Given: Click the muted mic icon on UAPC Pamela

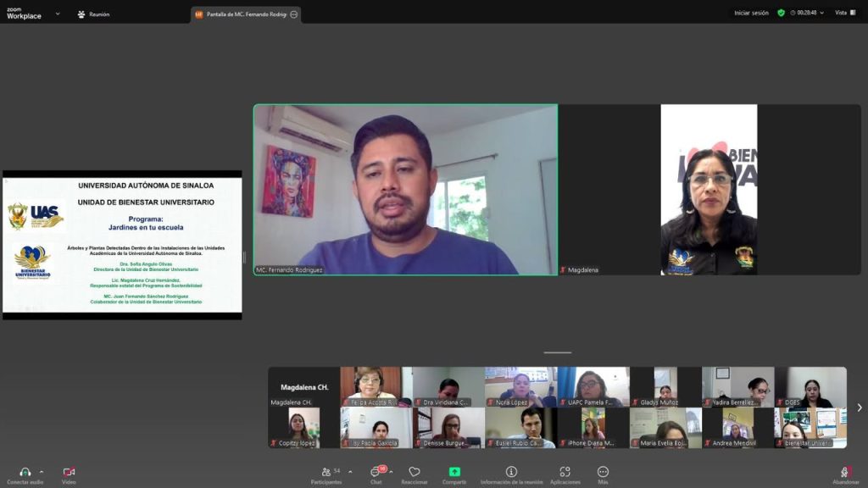Looking at the screenshot, I should (563, 402).
